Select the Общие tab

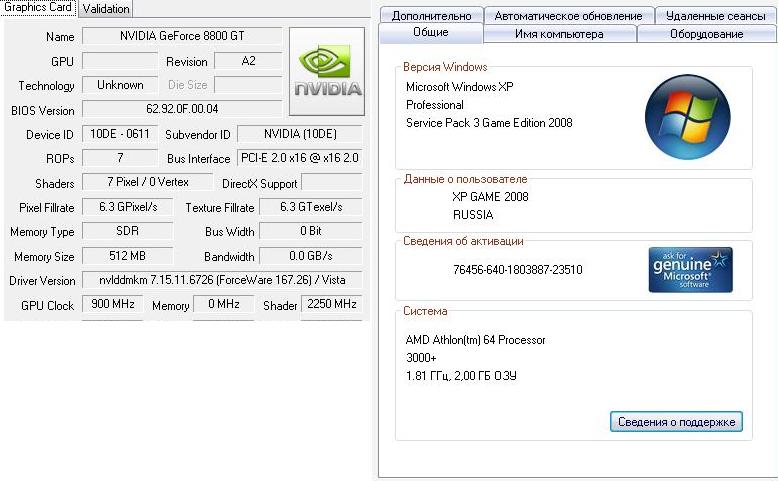pyautogui.click(x=431, y=32)
